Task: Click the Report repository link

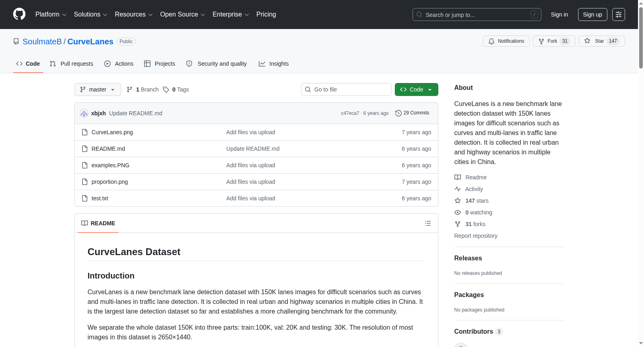Action: 476,236
